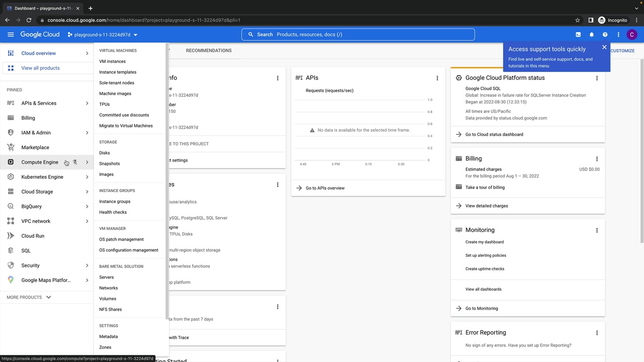Expand the Cloud Storage submenu arrow
Screen dimensions: 644x362
87,192
